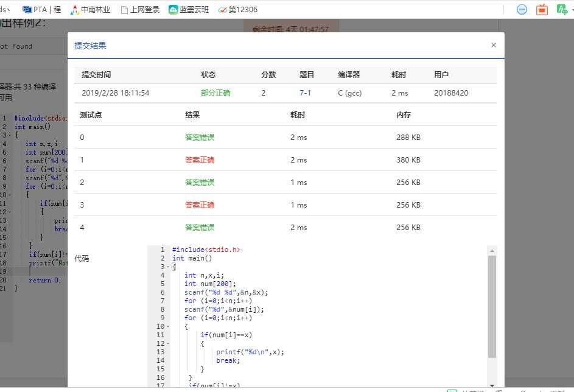Close the 提交结果 dialog

pos(494,45)
